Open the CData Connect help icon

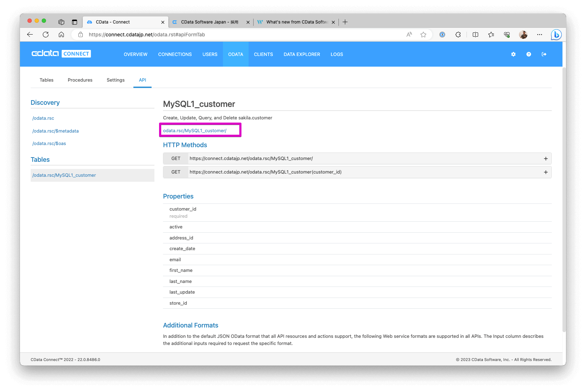pyautogui.click(x=529, y=54)
